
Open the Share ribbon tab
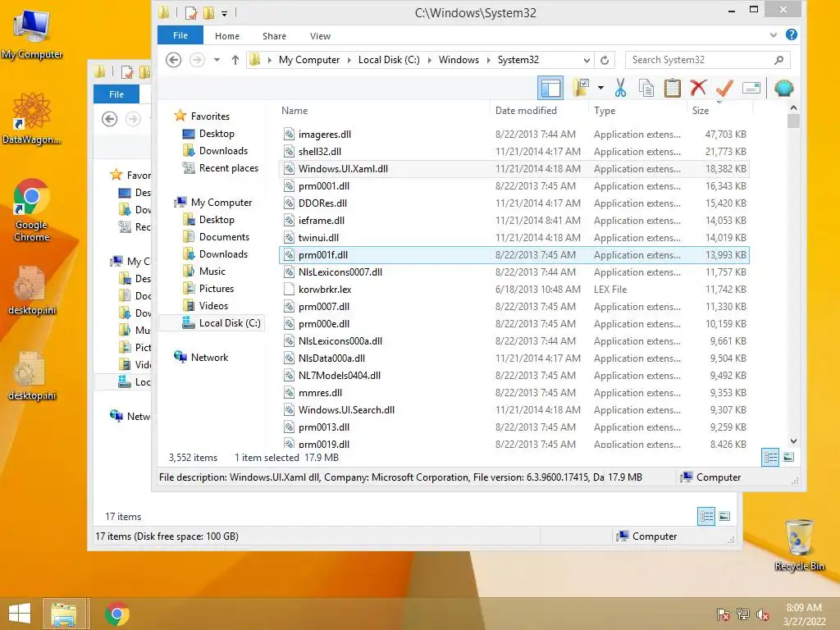(274, 36)
